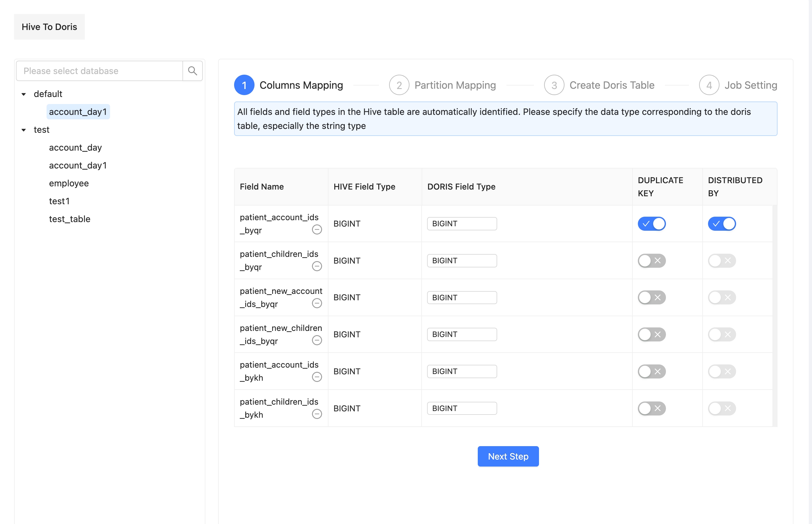Screen dimensions: 812x524
Task: Enable Duplicate Key for patient_children_ids_byqr
Action: (x=651, y=261)
